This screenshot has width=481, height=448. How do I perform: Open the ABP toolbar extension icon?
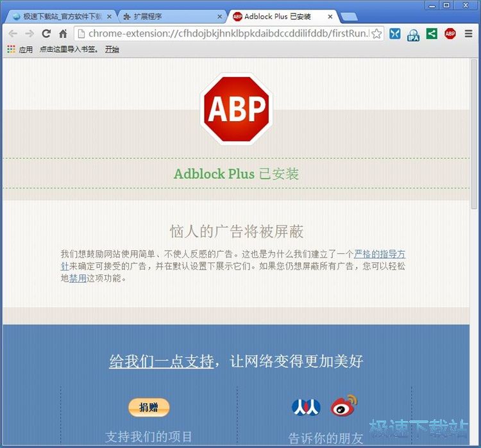point(450,33)
